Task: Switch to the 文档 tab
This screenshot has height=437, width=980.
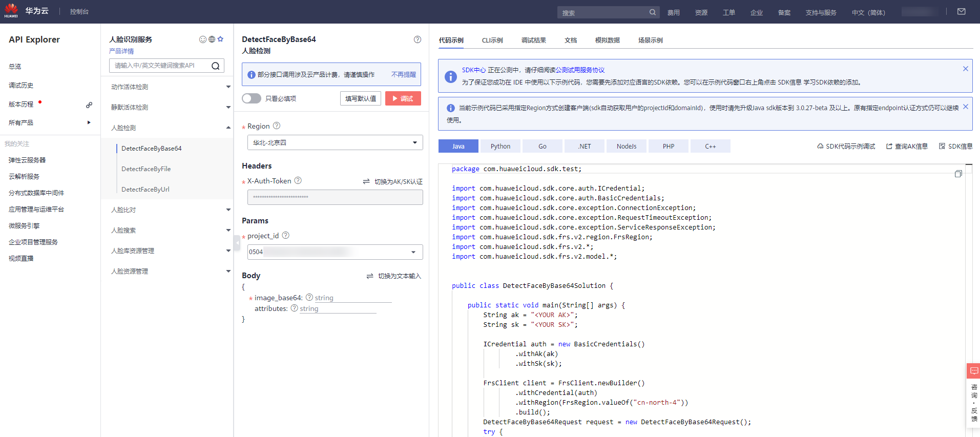Action: pos(571,40)
